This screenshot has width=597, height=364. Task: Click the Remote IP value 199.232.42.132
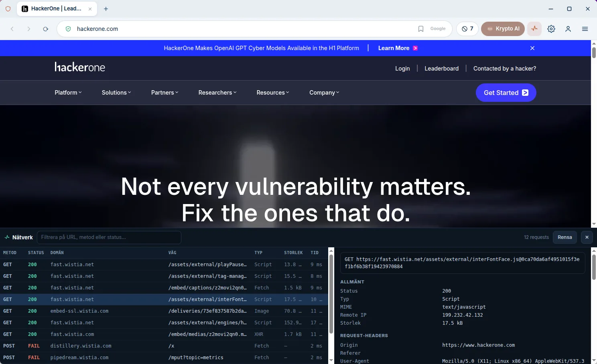463,315
